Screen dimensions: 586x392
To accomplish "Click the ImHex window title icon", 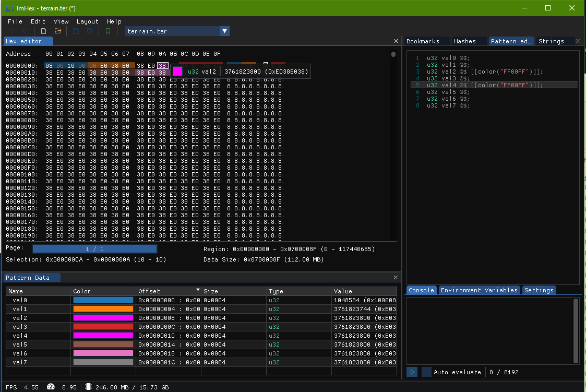I will (x=9, y=8).
